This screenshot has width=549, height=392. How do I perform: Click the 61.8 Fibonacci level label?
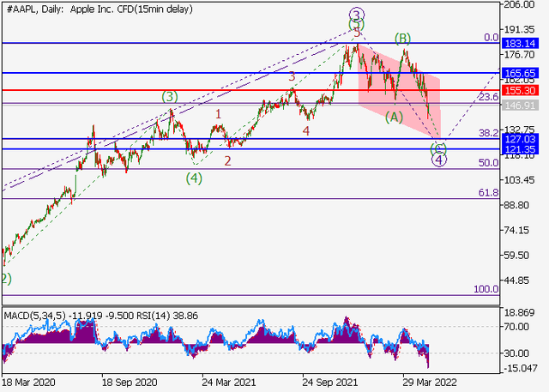tap(489, 193)
